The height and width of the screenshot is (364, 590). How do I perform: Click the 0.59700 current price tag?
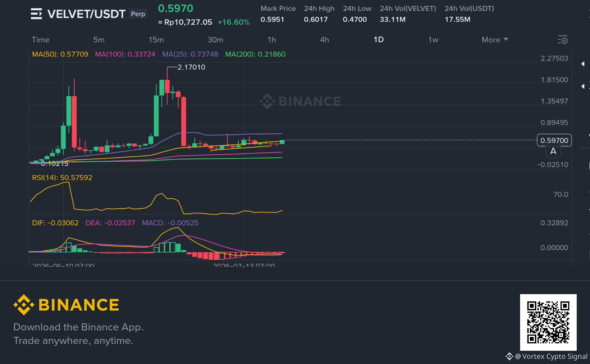[x=554, y=140]
